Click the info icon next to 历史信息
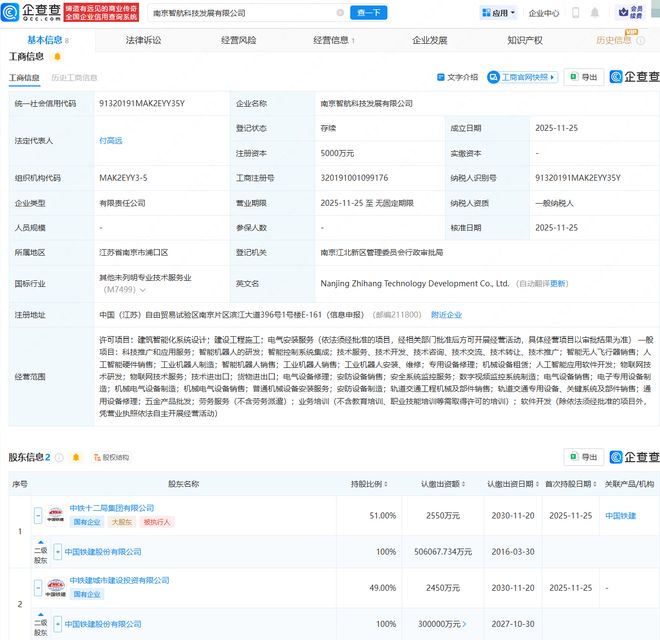Screen dimensions: 660x640 click(641, 40)
